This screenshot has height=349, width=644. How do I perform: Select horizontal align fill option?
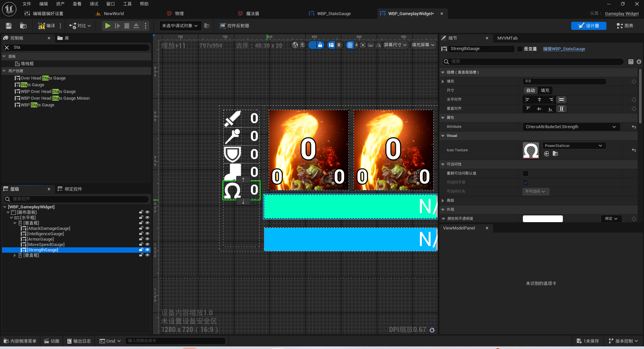(561, 100)
